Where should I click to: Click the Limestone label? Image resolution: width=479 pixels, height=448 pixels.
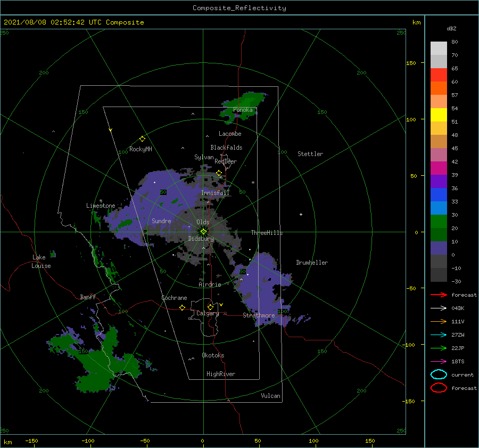101,206
